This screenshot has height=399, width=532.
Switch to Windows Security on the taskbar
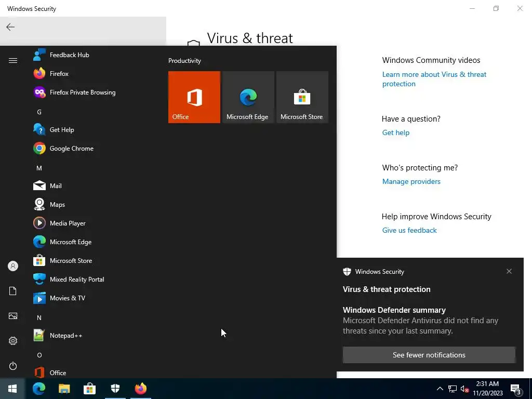(x=115, y=389)
